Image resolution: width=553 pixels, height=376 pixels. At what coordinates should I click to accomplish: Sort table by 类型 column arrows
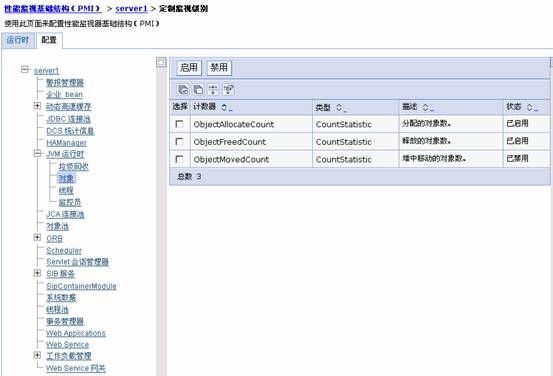pyautogui.click(x=340, y=108)
